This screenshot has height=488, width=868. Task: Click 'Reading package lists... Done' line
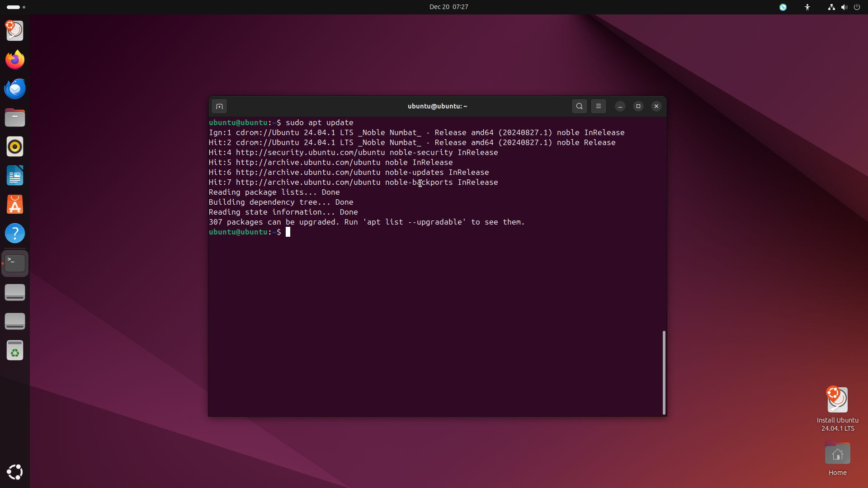click(x=274, y=192)
